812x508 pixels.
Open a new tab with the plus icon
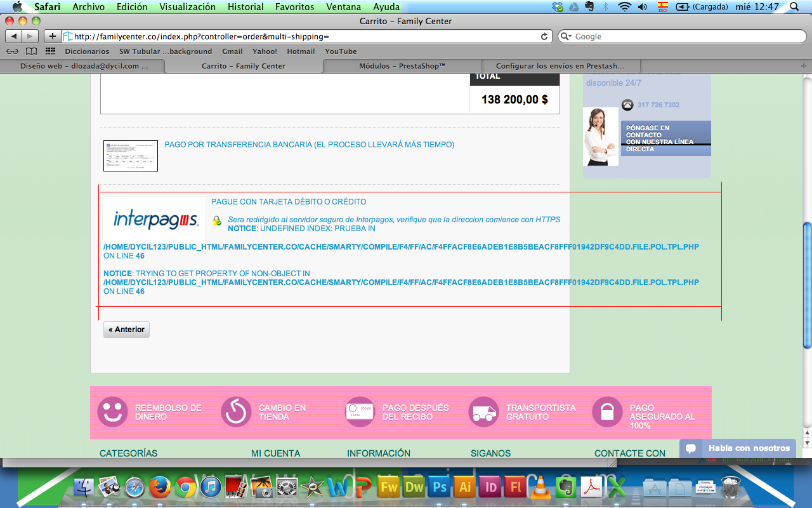point(804,66)
